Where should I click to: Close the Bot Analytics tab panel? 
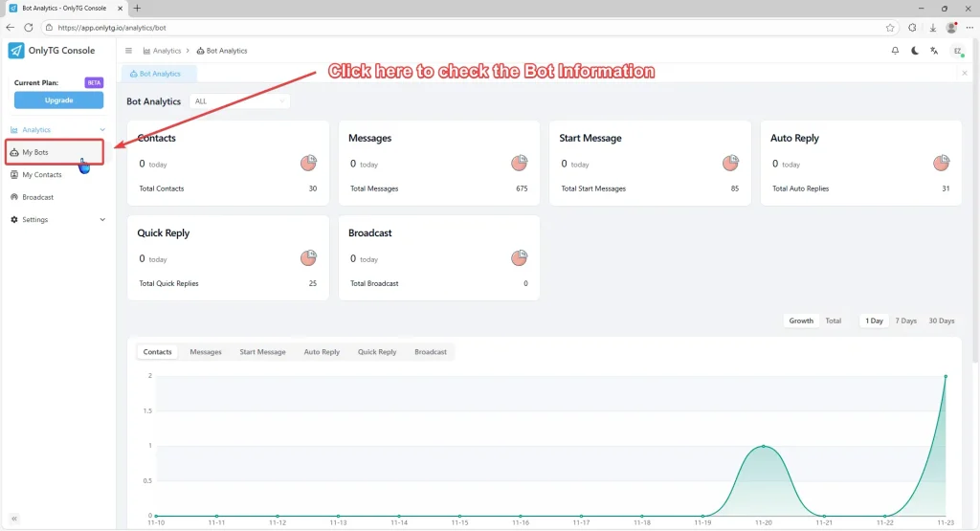965,73
